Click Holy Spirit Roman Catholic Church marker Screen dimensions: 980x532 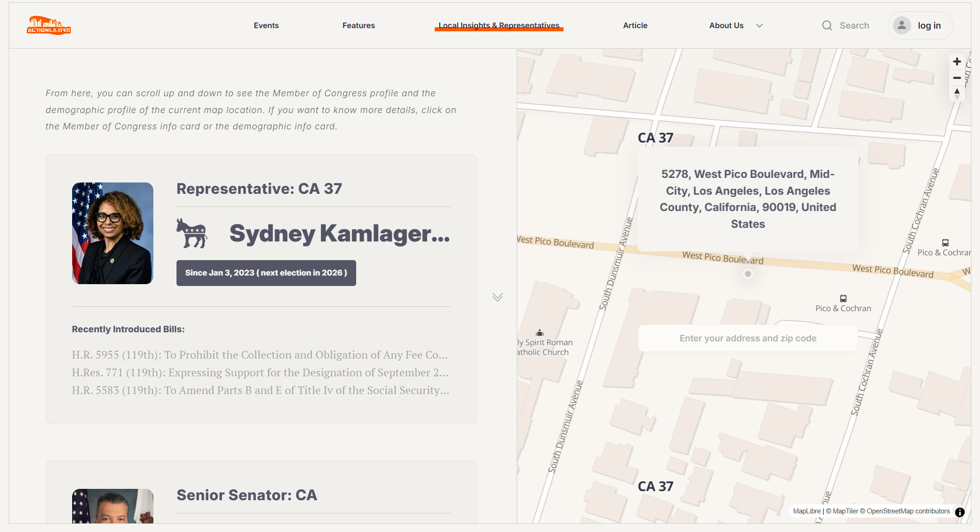[539, 333]
